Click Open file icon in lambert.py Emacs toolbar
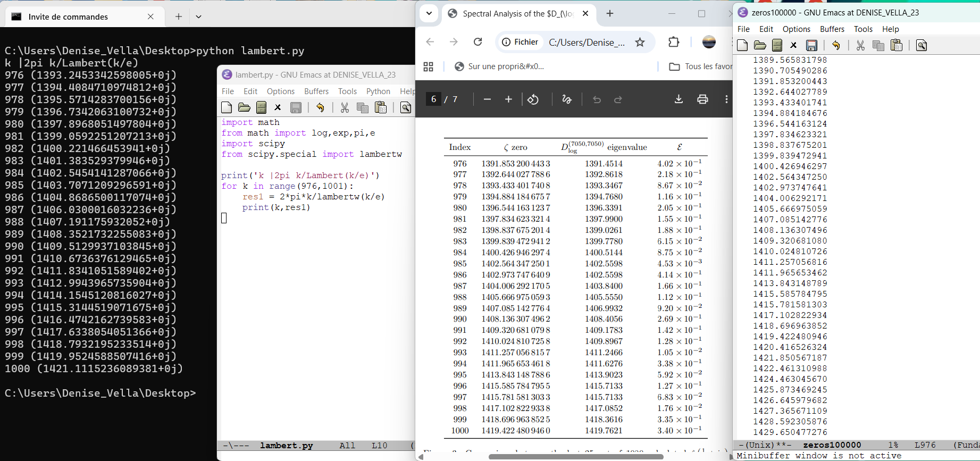This screenshot has height=461, width=980. 244,108
